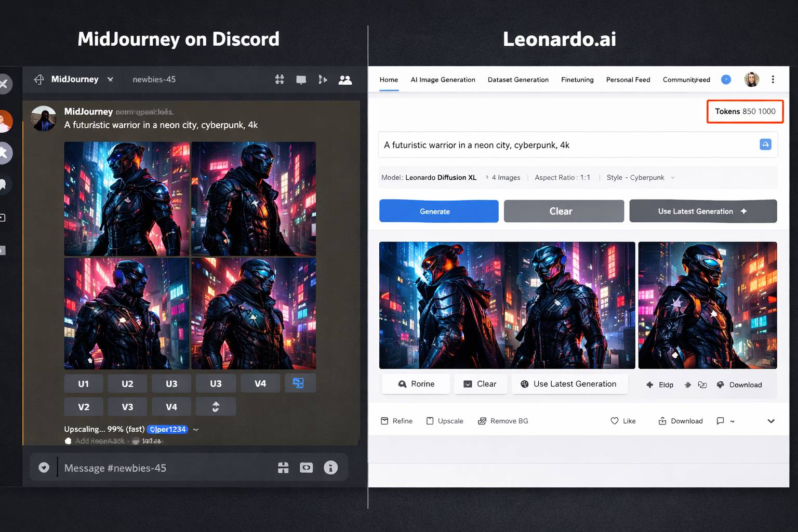
Task: Click the prompt enhance icon in Leonardo input
Action: coord(765,144)
